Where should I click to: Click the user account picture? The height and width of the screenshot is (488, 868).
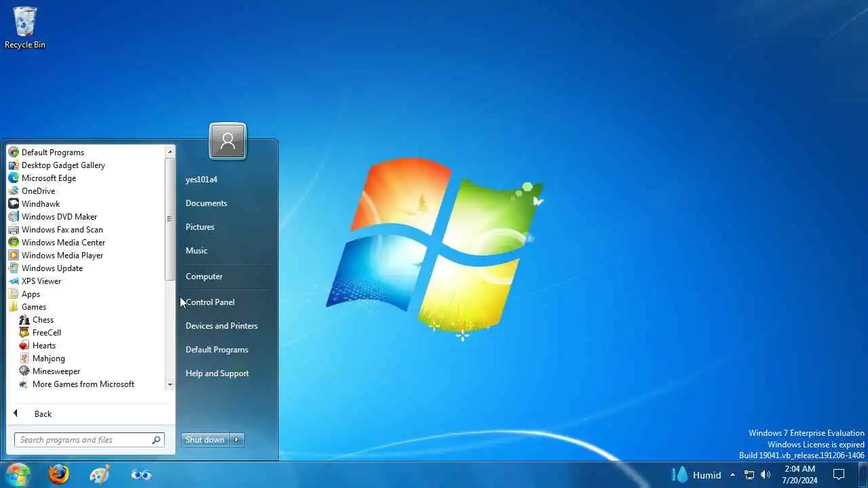[228, 141]
